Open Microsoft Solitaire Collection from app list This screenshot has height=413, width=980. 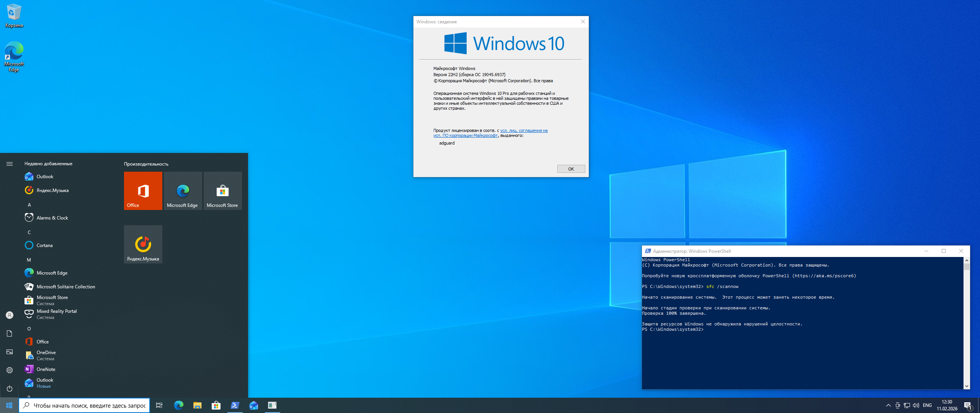(x=65, y=287)
